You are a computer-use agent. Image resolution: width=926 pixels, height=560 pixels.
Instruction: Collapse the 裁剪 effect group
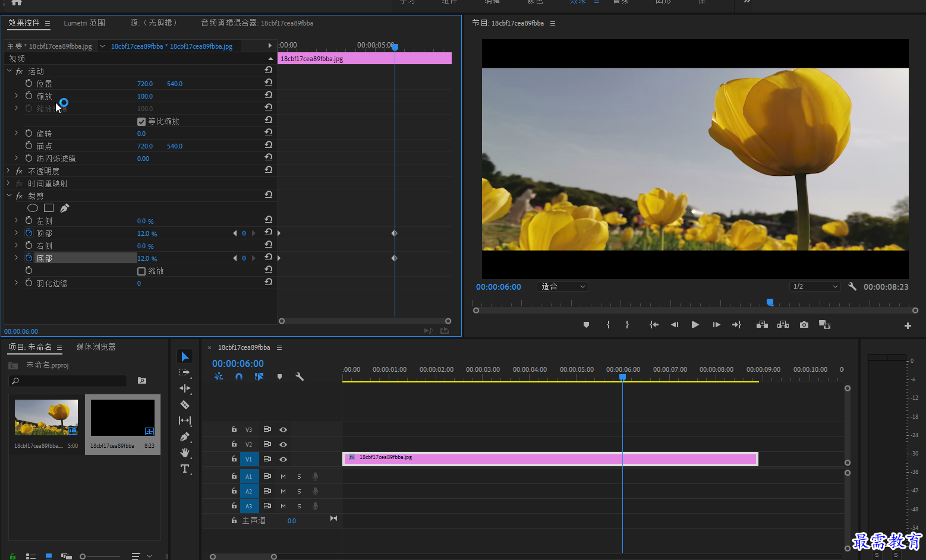pyautogui.click(x=9, y=195)
